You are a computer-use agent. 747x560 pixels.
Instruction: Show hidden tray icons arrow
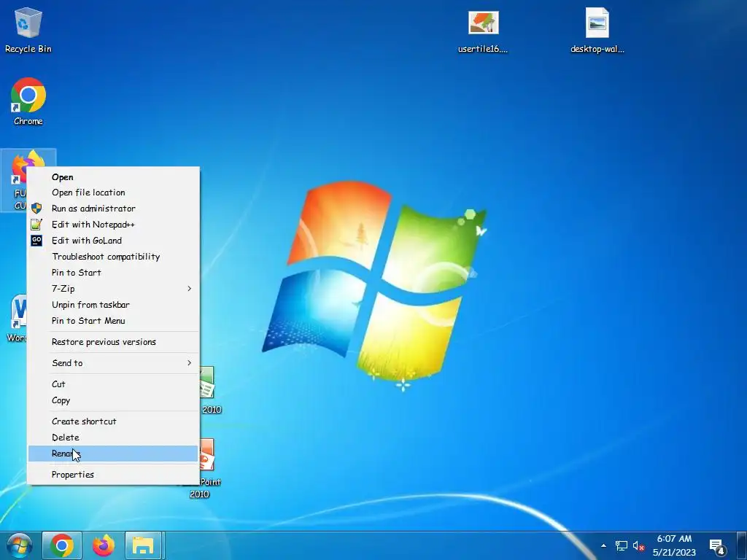point(603,545)
